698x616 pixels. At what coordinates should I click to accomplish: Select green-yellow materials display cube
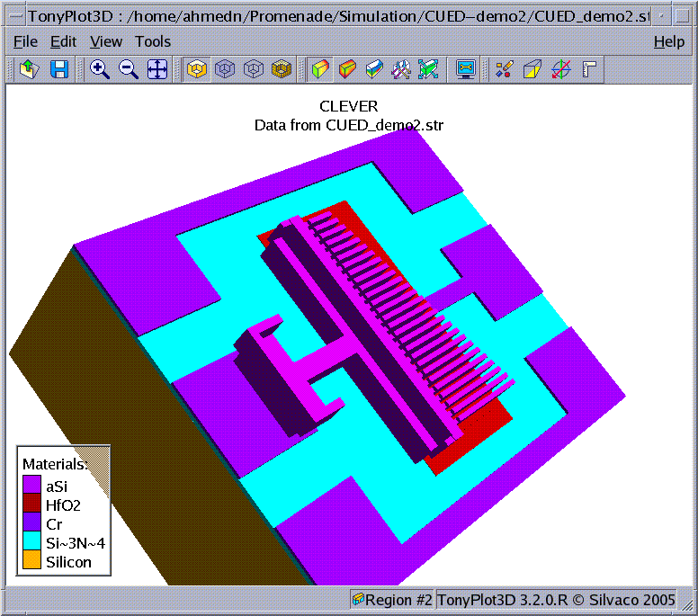coord(320,69)
